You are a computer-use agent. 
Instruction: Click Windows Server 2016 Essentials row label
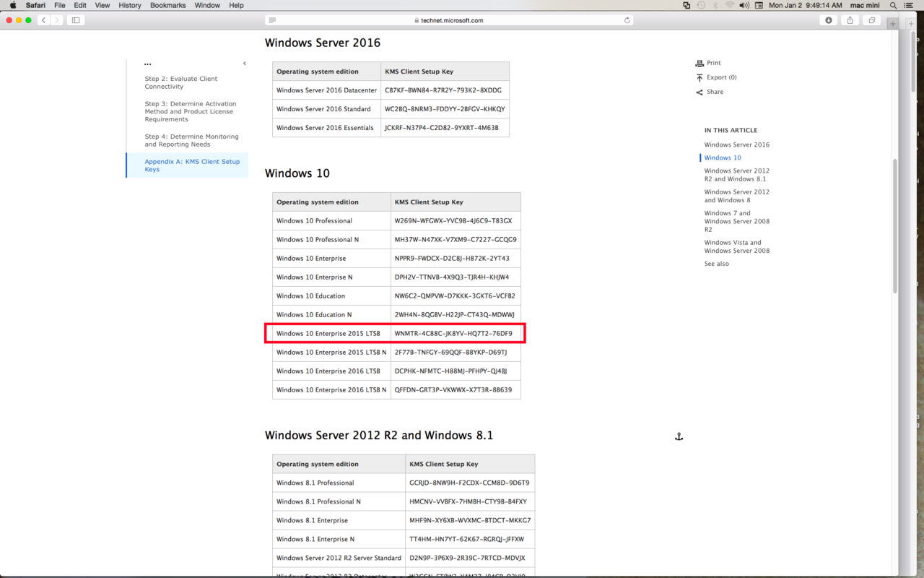[326, 128]
